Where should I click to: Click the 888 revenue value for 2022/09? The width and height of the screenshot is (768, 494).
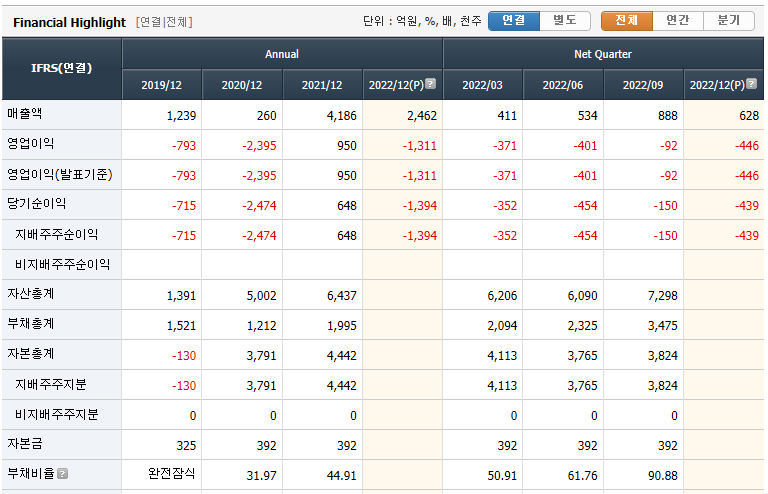[x=668, y=116]
